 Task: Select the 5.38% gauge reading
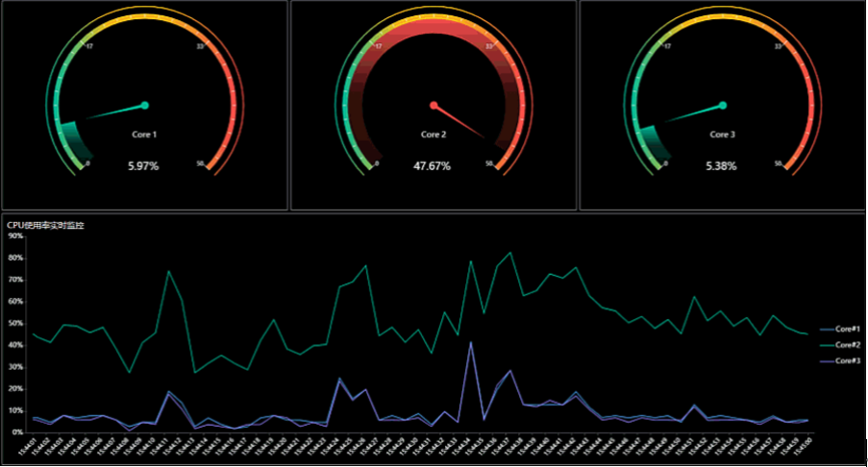pos(721,166)
